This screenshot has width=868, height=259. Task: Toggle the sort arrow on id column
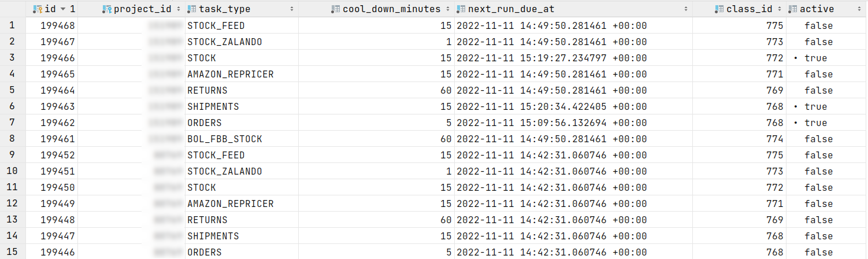point(62,9)
